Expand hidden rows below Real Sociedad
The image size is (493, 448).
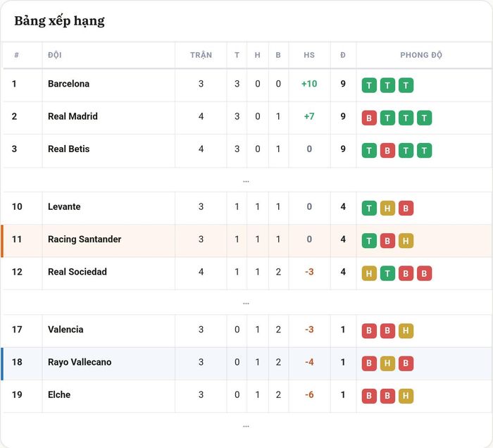point(246,303)
